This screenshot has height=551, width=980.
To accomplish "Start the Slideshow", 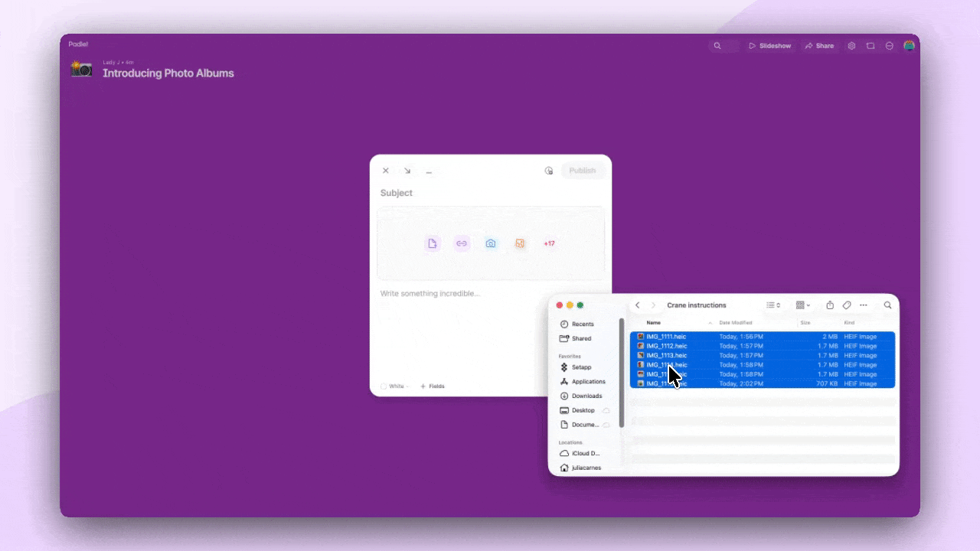I will coord(769,46).
